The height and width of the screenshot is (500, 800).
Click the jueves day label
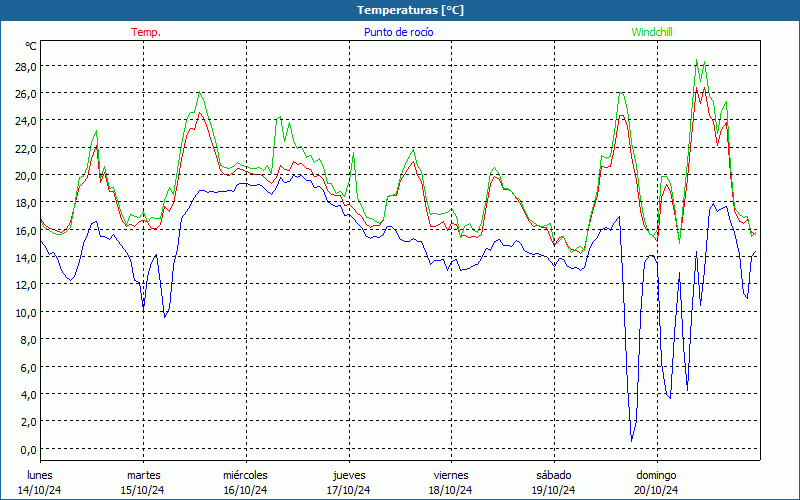coord(349,475)
